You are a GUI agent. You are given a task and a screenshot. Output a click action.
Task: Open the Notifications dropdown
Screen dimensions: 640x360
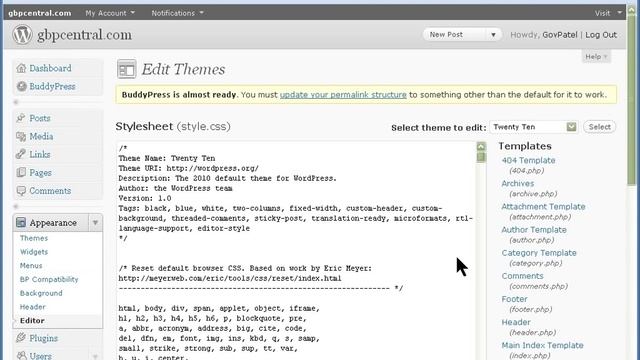177,13
